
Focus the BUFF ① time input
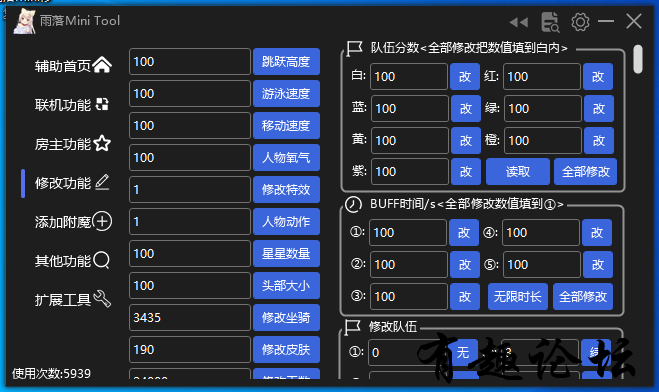point(408,232)
